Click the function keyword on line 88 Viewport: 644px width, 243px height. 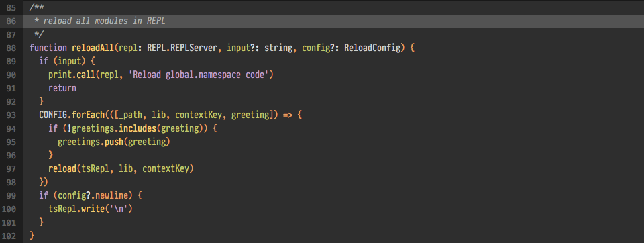[x=48, y=48]
